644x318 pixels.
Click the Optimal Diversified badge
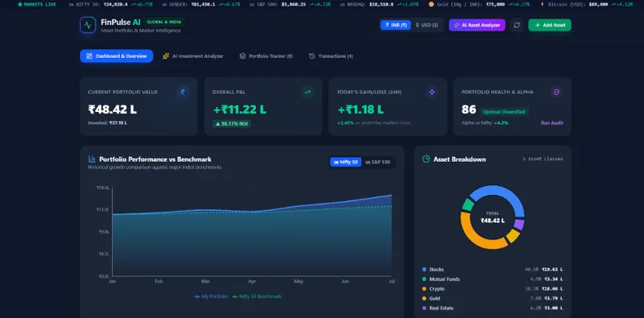(x=504, y=112)
